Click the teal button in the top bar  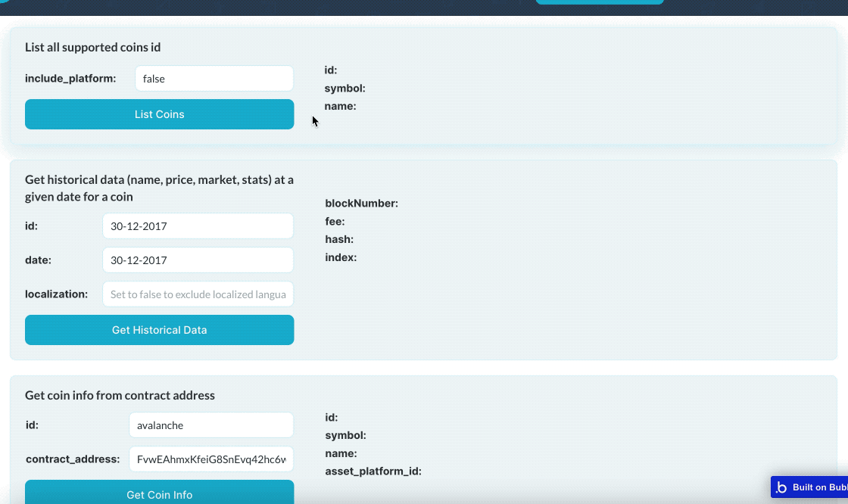click(599, 2)
